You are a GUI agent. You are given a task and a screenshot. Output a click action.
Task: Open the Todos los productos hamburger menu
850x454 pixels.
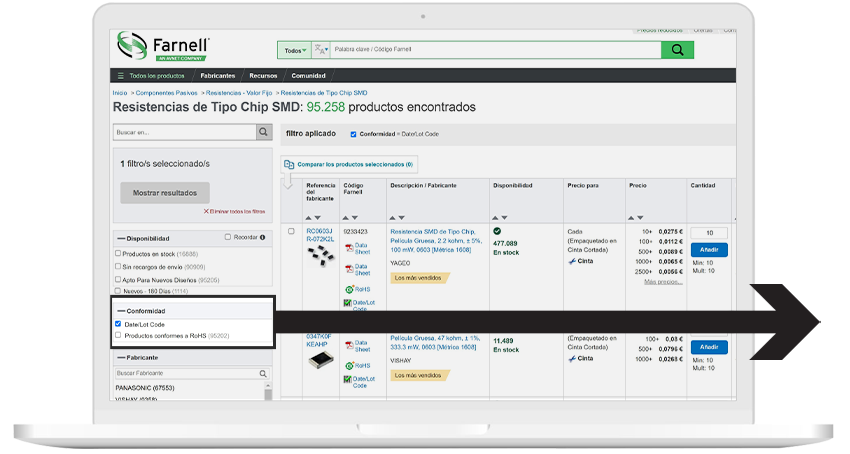[x=151, y=76]
